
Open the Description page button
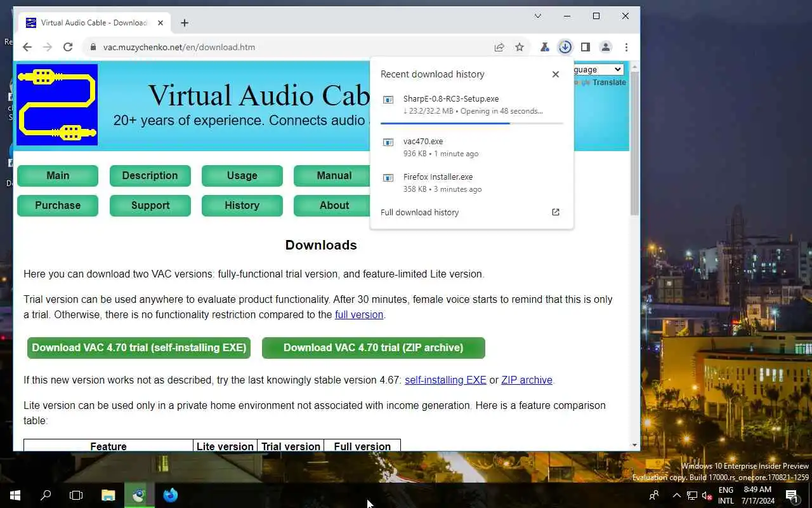coord(150,176)
